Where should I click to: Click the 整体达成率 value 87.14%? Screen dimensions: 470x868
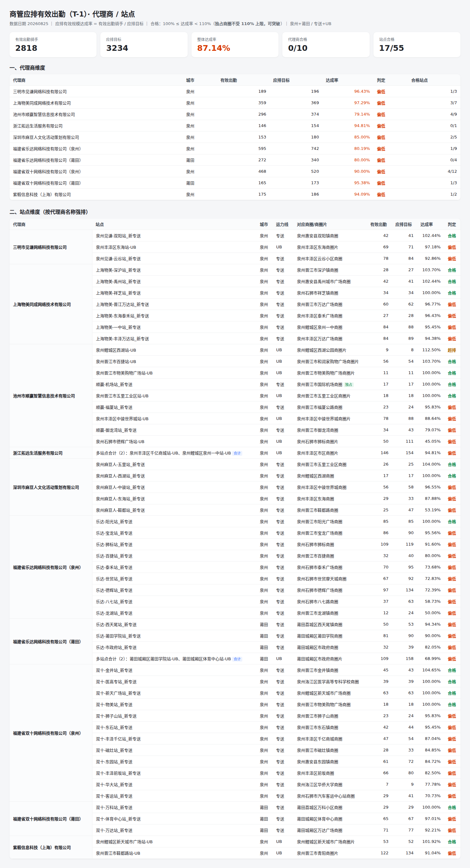pyautogui.click(x=214, y=48)
